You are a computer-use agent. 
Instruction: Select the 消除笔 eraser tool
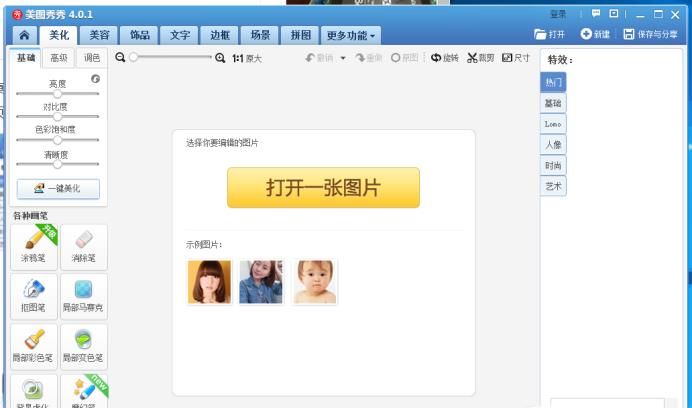(x=84, y=247)
